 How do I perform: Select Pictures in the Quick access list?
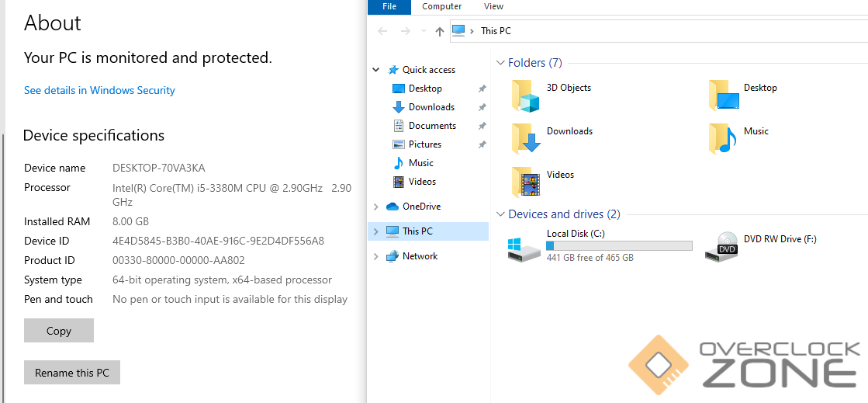(x=425, y=144)
